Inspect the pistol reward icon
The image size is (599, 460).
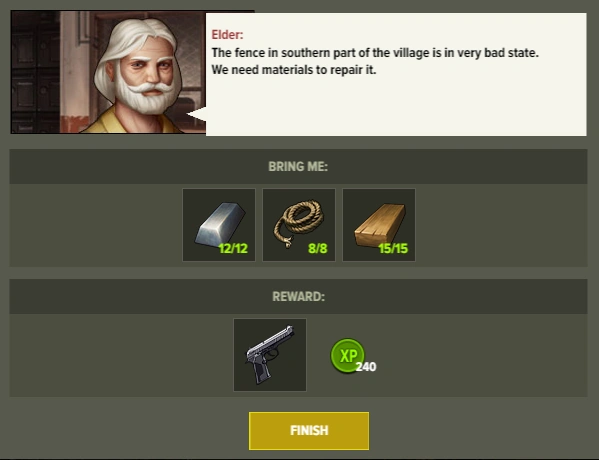pyautogui.click(x=270, y=355)
